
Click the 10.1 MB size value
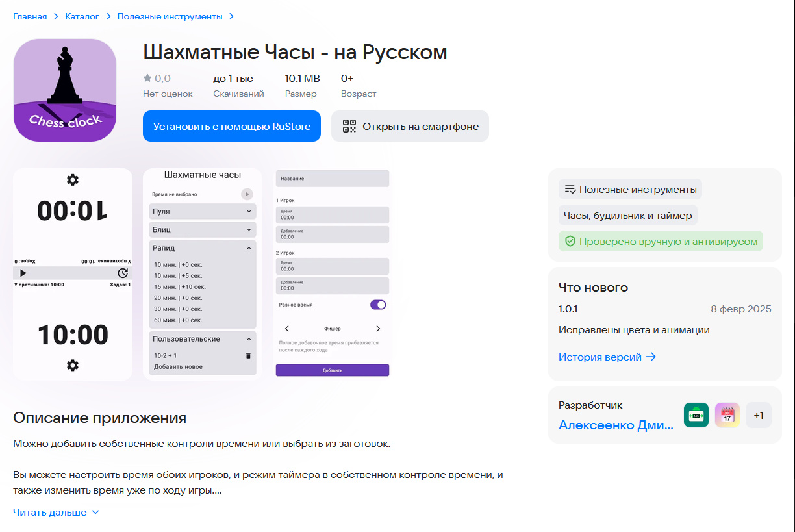(302, 78)
